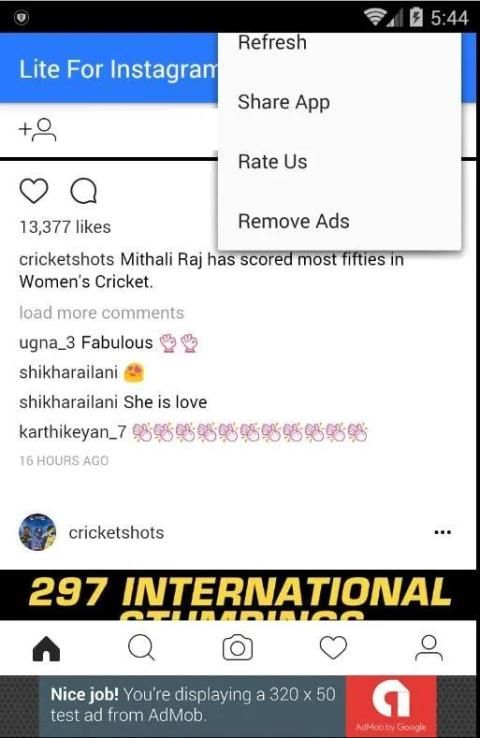Screen dimensions: 480x738
Task: Open comments with the speech bubble icon
Action: click(84, 191)
